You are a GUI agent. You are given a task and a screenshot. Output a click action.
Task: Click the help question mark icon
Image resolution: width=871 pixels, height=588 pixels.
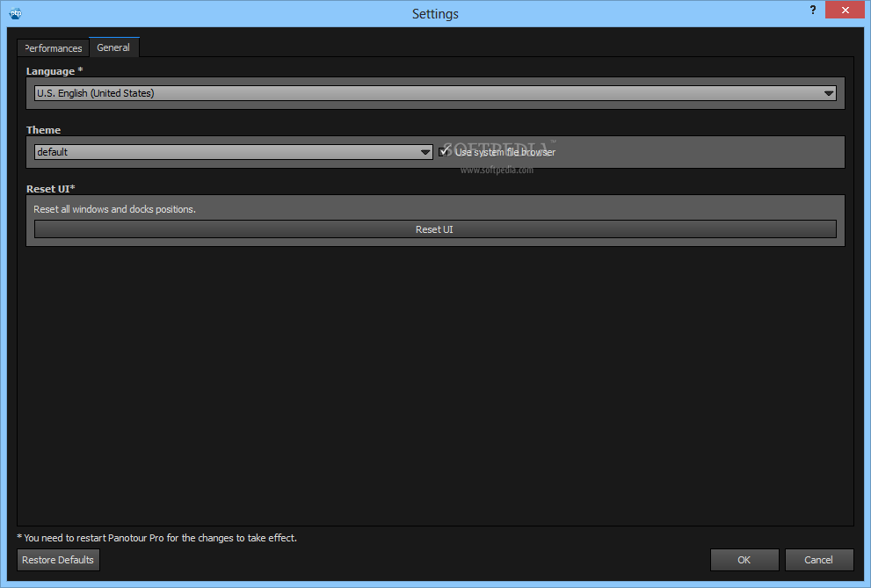pos(813,10)
